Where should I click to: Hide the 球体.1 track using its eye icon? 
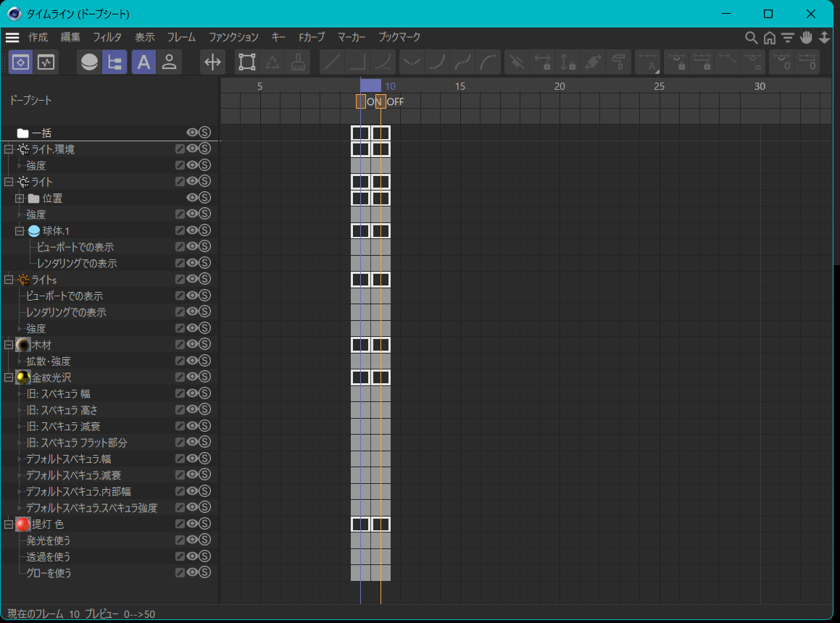[x=192, y=230]
